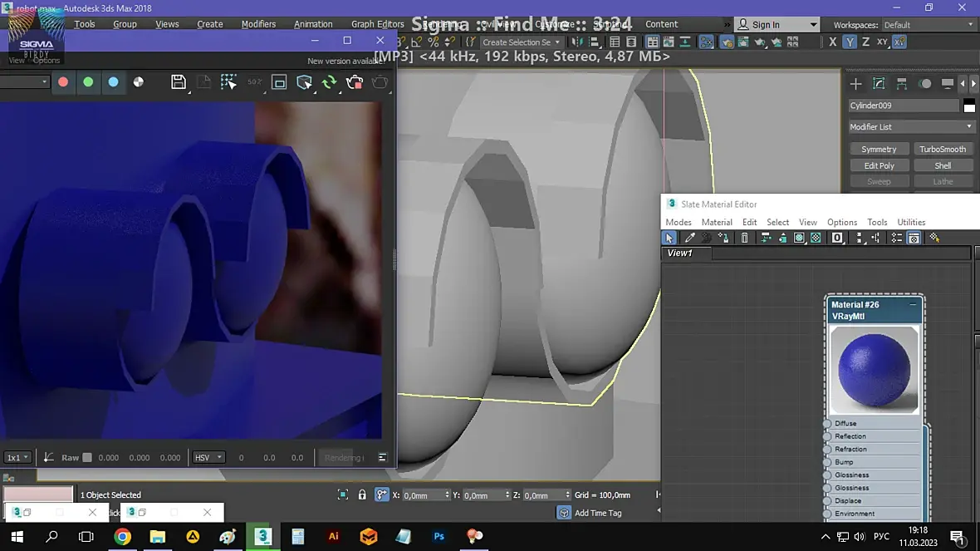Click the TurboSmooth modifier button
Viewport: 980px width, 551px height.
(943, 149)
